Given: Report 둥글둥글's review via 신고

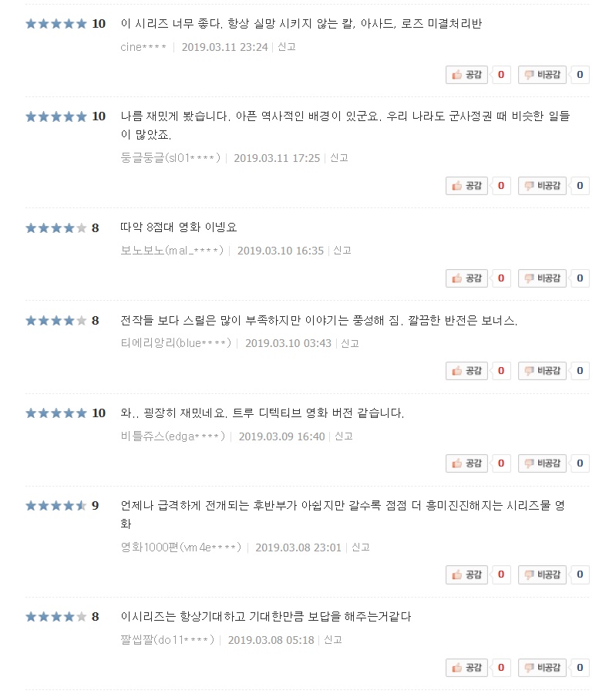Looking at the screenshot, I should pyautogui.click(x=339, y=158).
